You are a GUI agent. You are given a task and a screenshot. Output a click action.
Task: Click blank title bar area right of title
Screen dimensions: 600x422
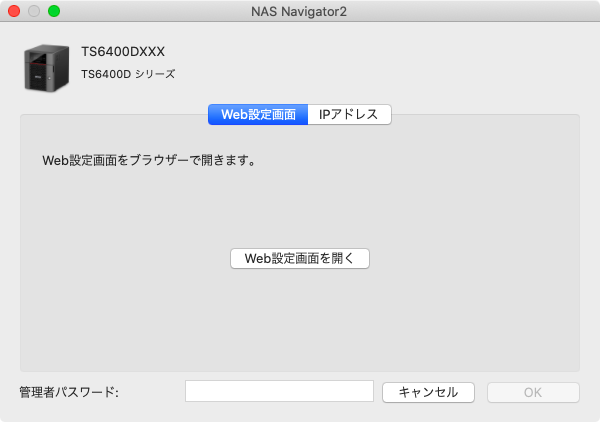[480, 11]
